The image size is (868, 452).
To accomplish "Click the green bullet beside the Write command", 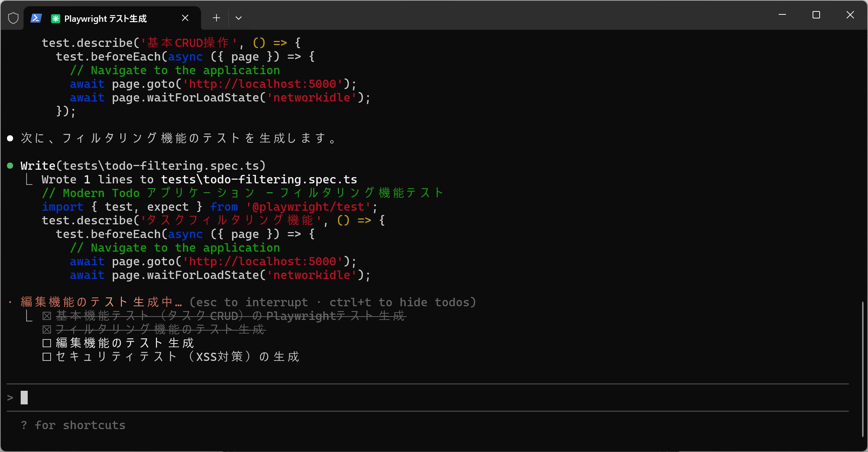I will (x=10, y=166).
